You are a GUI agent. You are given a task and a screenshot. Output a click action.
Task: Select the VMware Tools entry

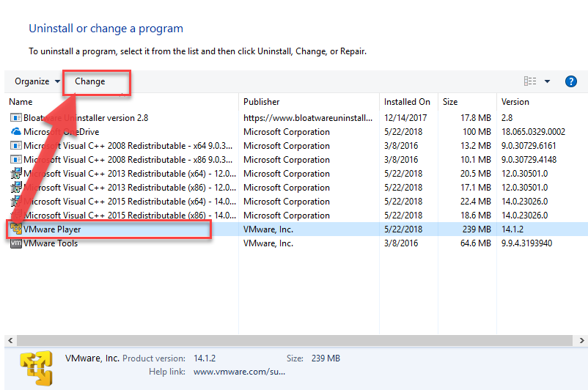[x=51, y=243]
